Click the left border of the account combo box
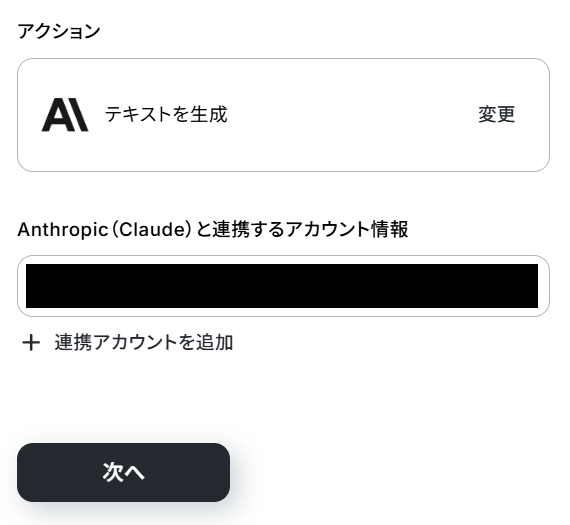570x525 pixels. [x=18, y=286]
